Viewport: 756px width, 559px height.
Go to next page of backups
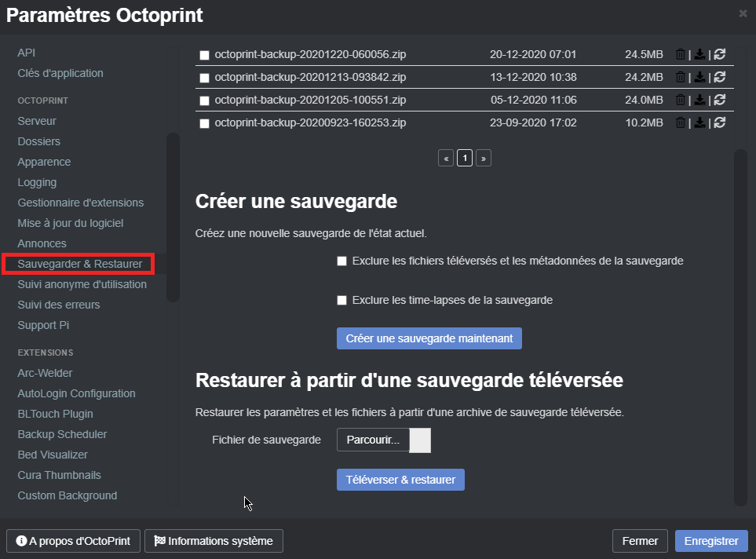(484, 158)
